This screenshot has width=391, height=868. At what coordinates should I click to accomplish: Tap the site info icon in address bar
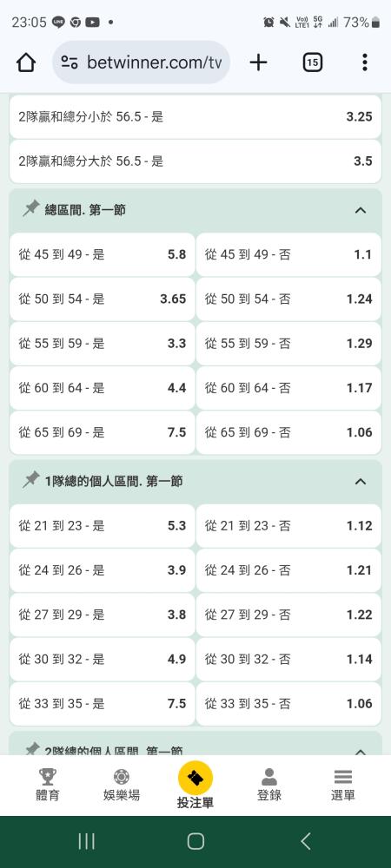pyautogui.click(x=70, y=62)
